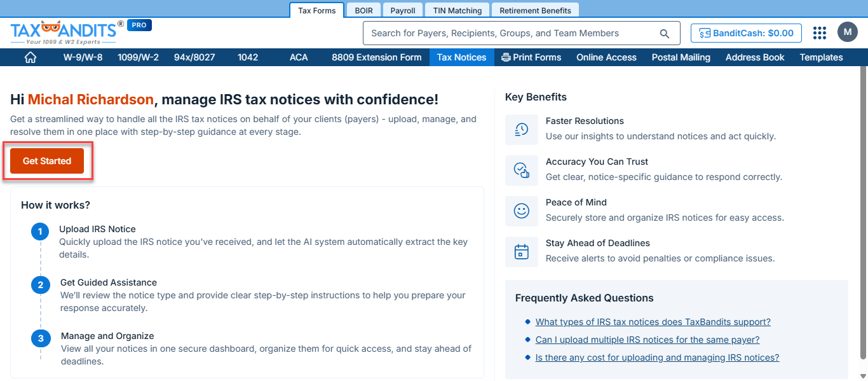The image size is (868, 381).
Task: Click the 'Accuracy You Can Trust' benefit title
Action: [597, 162]
